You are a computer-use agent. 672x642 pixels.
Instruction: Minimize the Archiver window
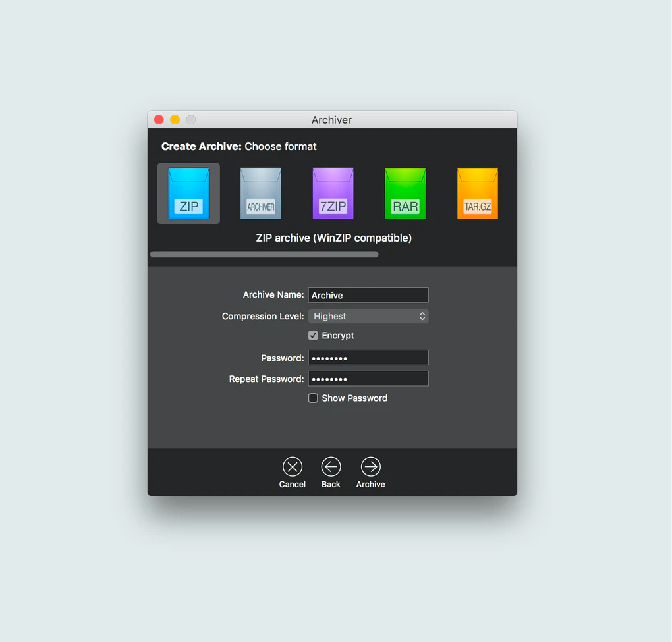point(175,119)
